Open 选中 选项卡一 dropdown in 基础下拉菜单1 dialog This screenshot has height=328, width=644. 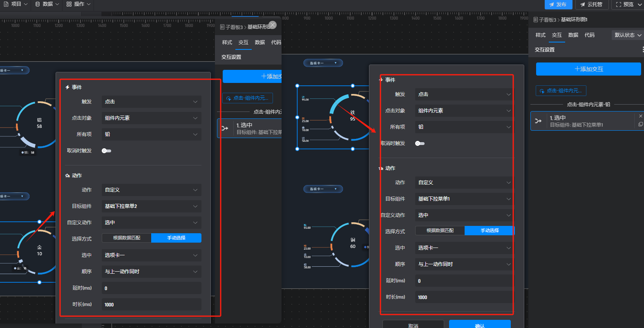[464, 248]
